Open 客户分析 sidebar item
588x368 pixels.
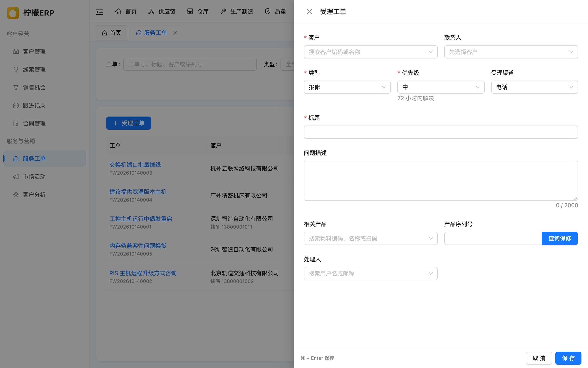(45, 195)
